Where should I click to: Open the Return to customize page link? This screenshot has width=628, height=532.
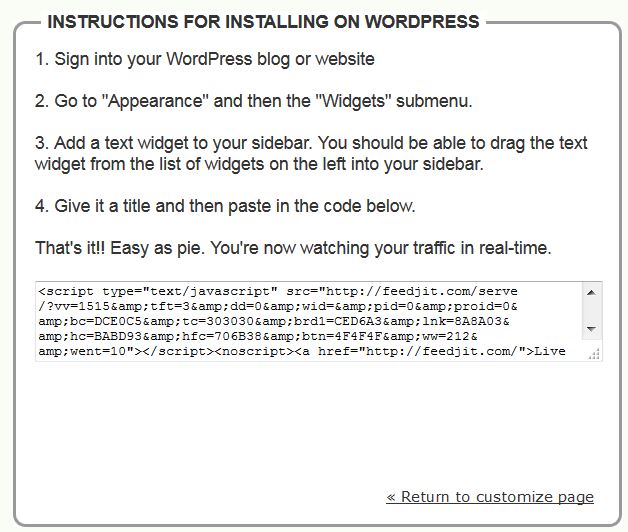pyautogui.click(x=490, y=497)
